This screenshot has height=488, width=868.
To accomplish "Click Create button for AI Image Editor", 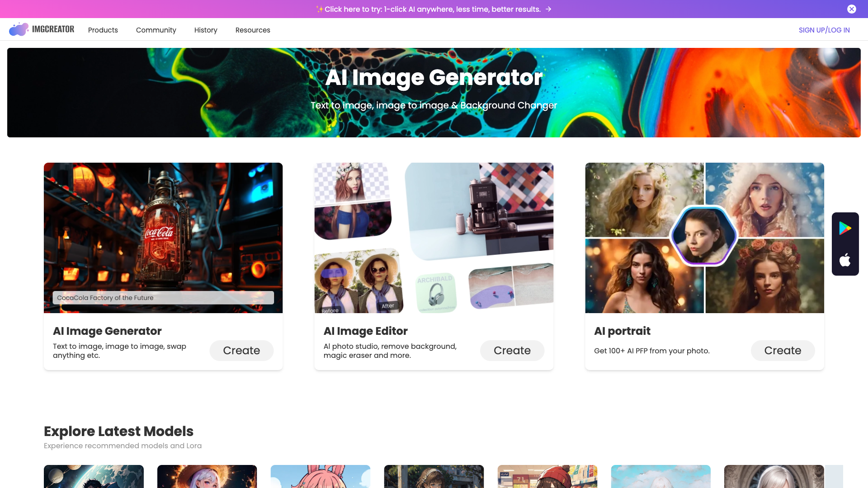I will (x=512, y=350).
